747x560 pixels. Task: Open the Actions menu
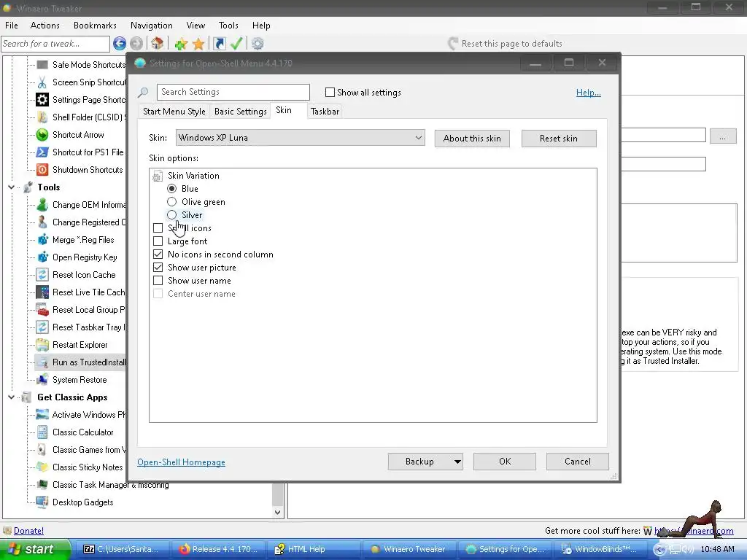tap(44, 26)
